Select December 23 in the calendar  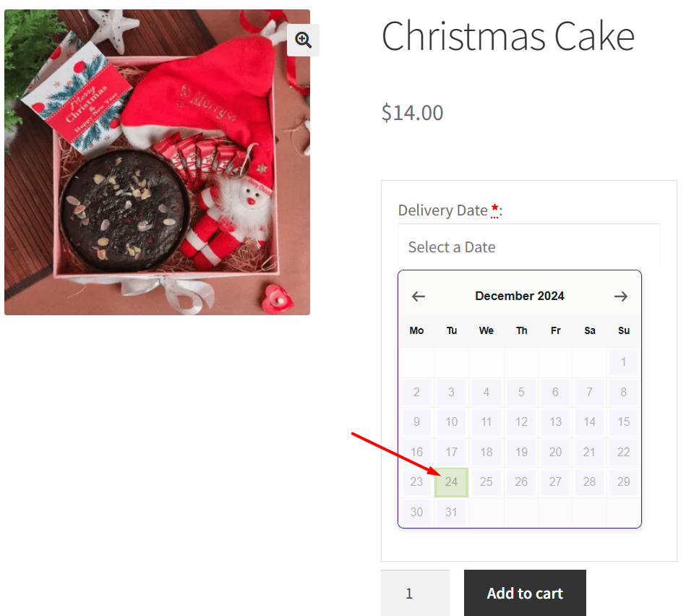coord(416,482)
